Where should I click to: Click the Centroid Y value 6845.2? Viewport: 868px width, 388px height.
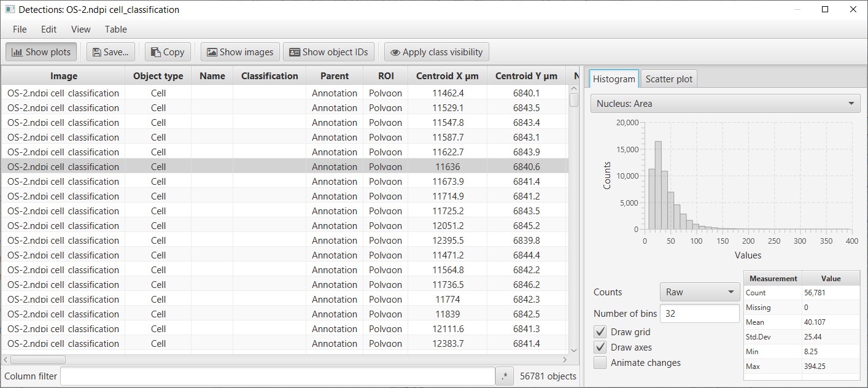tap(527, 226)
